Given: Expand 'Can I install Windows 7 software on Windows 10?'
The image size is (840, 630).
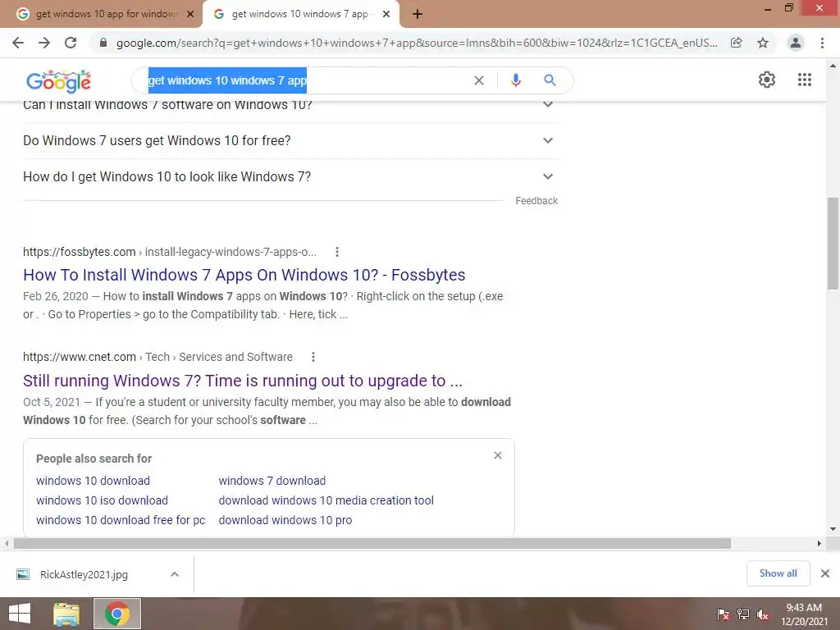Looking at the screenshot, I should tap(290, 105).
